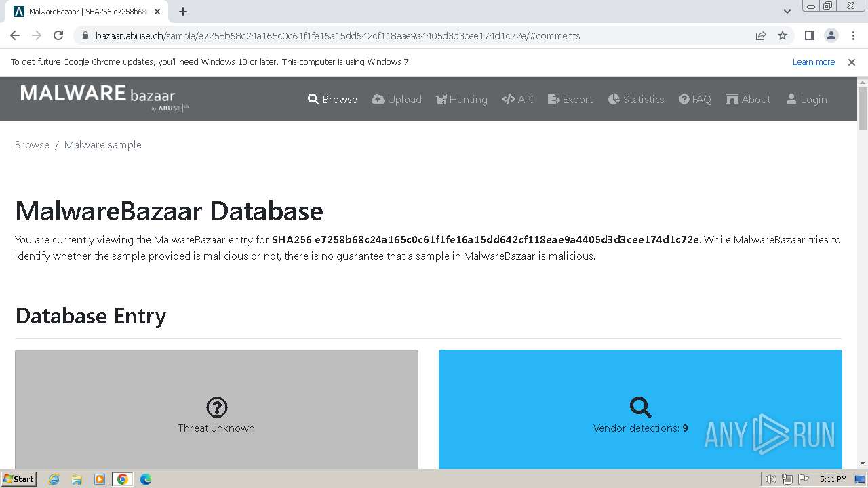Image resolution: width=868 pixels, height=488 pixels.
Task: Open Windows Media Player from taskbar
Action: pos(100,479)
